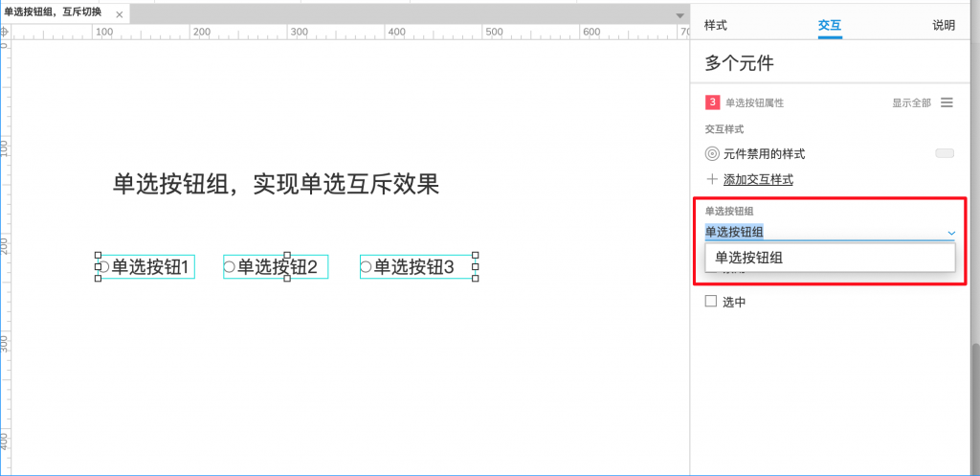
Task: Click the style swatch next to 元件禁用的样式
Action: point(944,153)
